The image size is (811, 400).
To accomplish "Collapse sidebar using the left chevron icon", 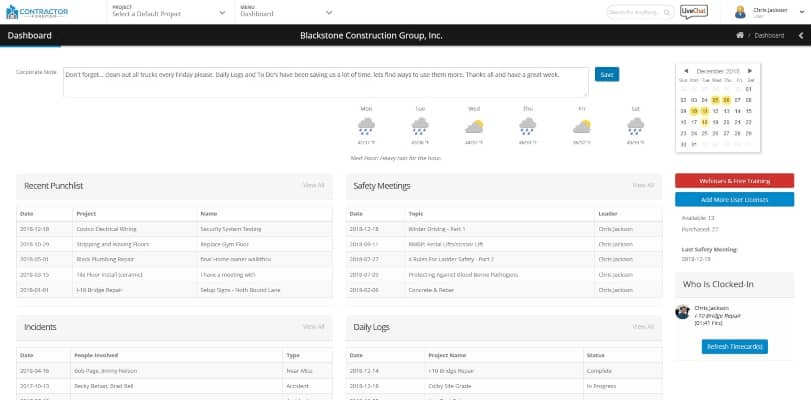I will 801,36.
